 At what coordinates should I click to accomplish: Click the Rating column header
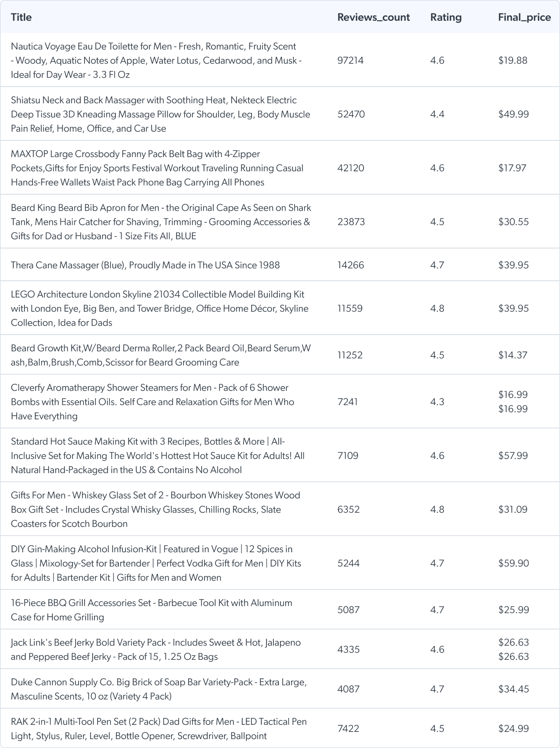446,17
